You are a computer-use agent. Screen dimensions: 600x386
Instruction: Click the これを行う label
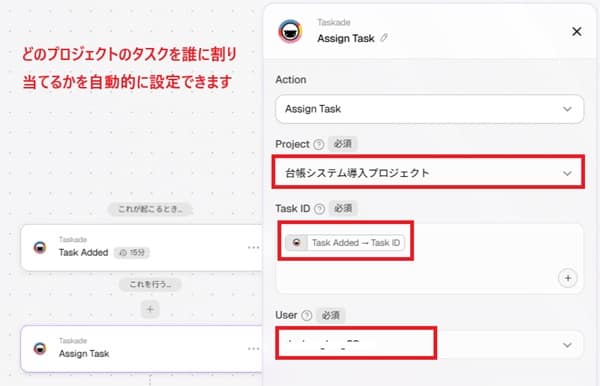[x=150, y=284]
